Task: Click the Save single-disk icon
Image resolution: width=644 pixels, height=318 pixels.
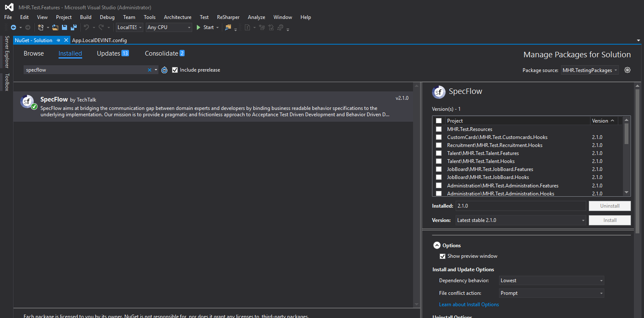Action: pos(64,27)
